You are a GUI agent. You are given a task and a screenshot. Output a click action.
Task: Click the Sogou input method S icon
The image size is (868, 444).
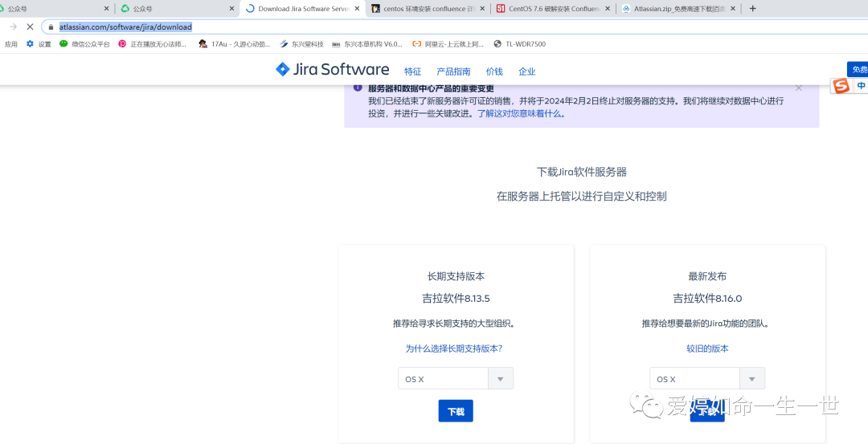pyautogui.click(x=841, y=86)
